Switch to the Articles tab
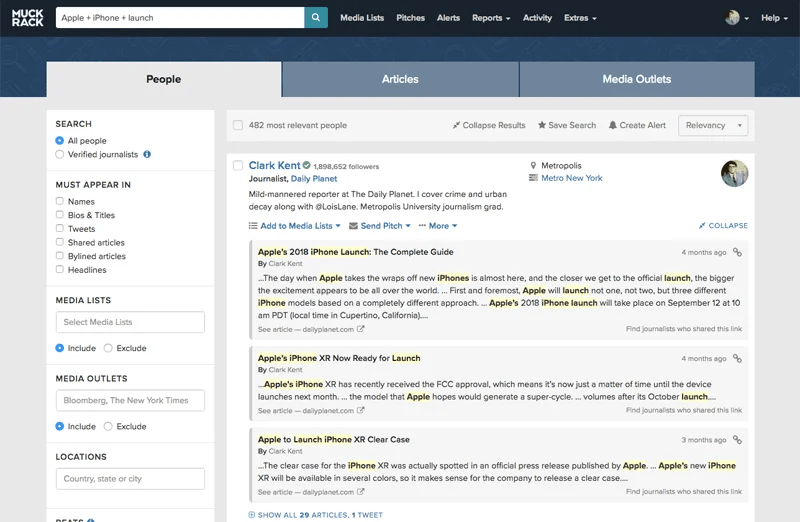 click(400, 80)
